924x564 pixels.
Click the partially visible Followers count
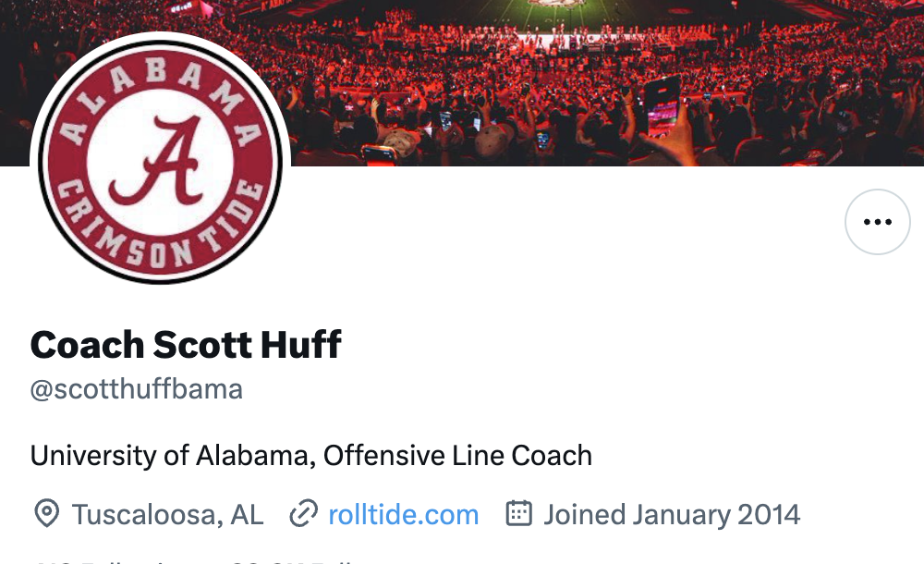click(x=296, y=560)
